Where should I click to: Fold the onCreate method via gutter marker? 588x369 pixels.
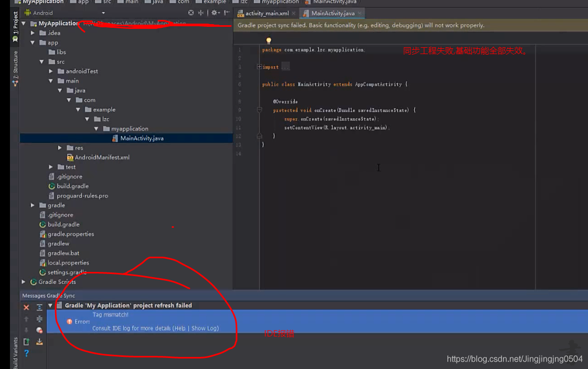pos(259,110)
